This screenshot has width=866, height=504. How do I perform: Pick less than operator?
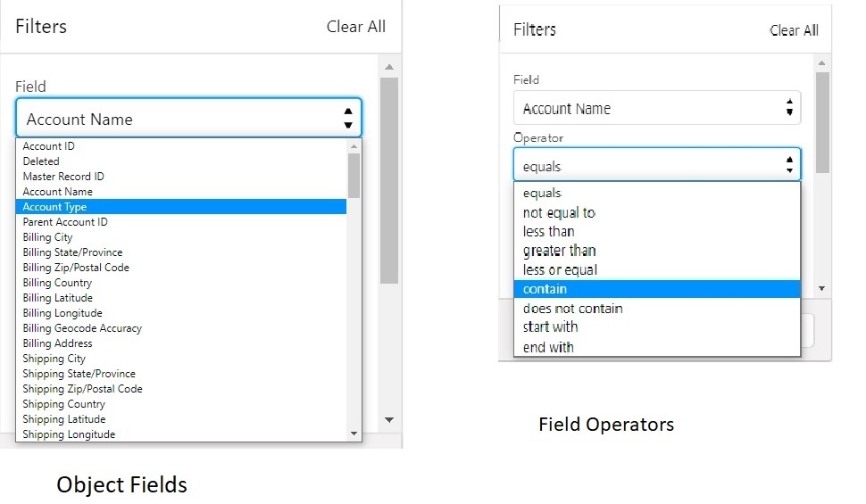(x=657, y=231)
